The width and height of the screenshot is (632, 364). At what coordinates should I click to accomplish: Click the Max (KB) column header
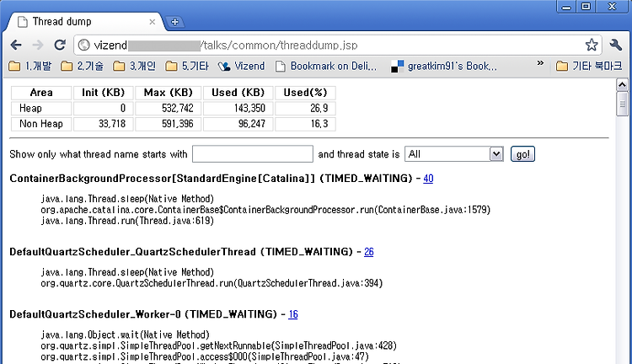168,93
